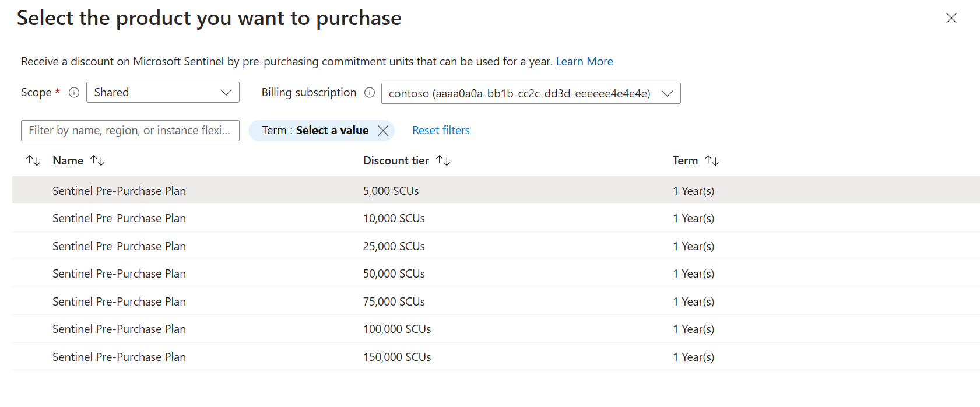Click the 150,000 SCUs discount tier cell

coord(397,357)
